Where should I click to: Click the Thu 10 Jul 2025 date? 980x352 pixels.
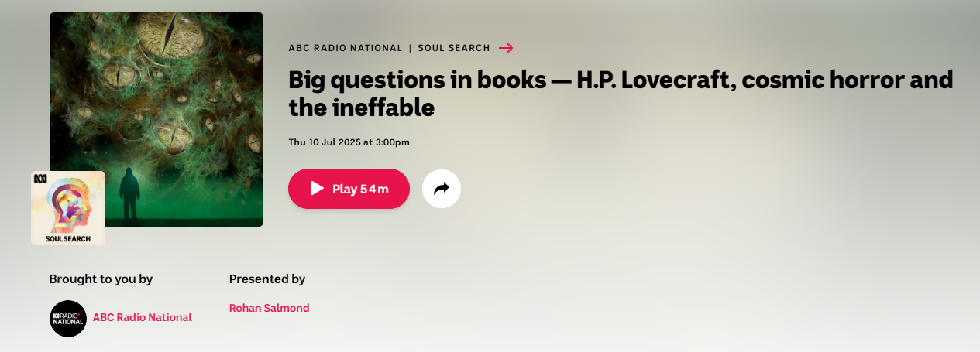tap(349, 142)
